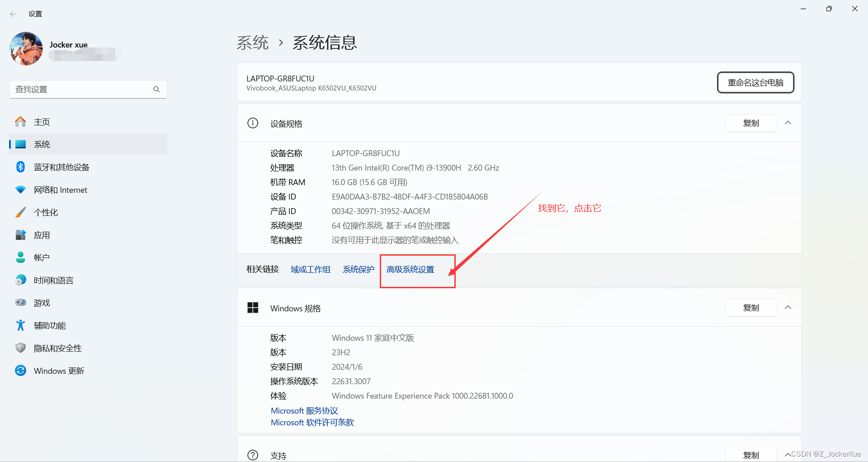Select 游戏 sidebar label
This screenshot has height=462, width=868.
(x=42, y=303)
